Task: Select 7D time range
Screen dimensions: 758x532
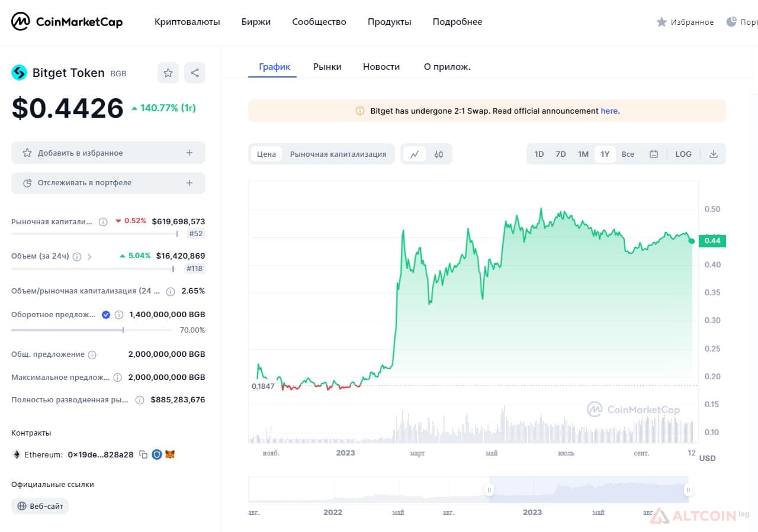Action: click(561, 154)
